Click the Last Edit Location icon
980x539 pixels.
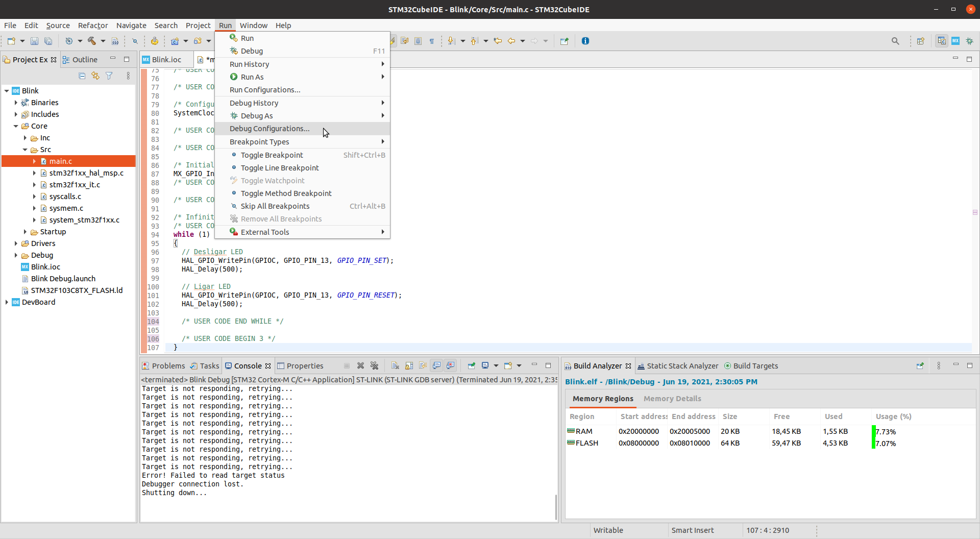coord(498,41)
